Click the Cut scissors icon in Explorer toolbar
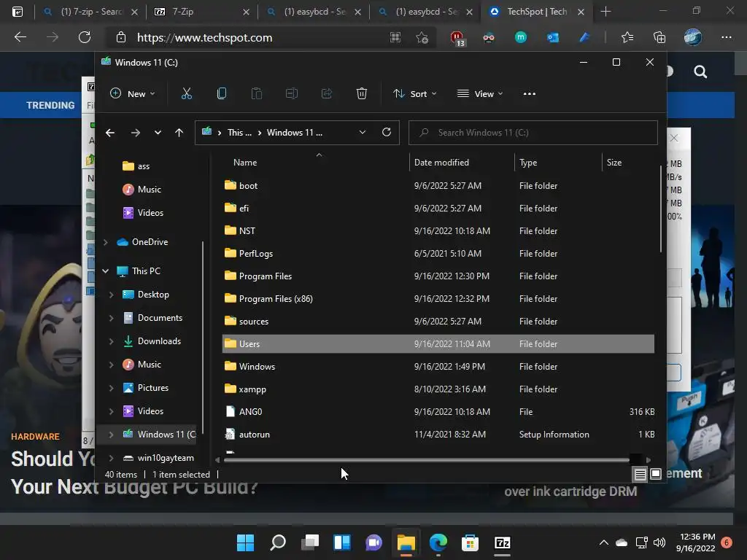Viewport: 747px width, 560px height. [x=186, y=94]
